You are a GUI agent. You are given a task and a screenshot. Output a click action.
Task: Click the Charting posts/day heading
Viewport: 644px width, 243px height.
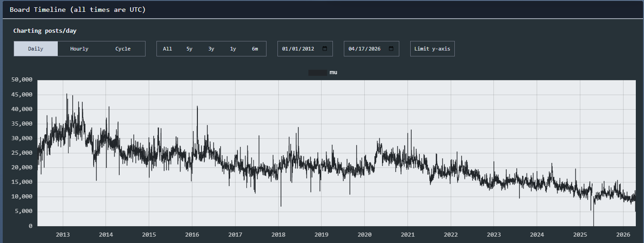(x=45, y=31)
